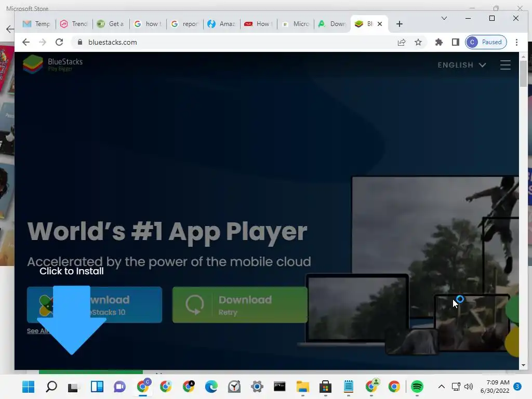Open Microsoft Store on taskbar
This screenshot has height=399, width=532.
point(325,387)
